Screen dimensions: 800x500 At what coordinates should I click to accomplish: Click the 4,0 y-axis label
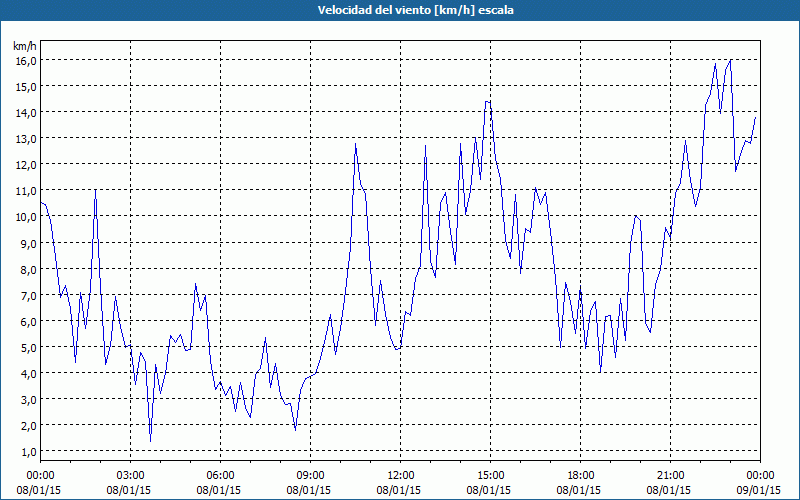tap(28, 373)
